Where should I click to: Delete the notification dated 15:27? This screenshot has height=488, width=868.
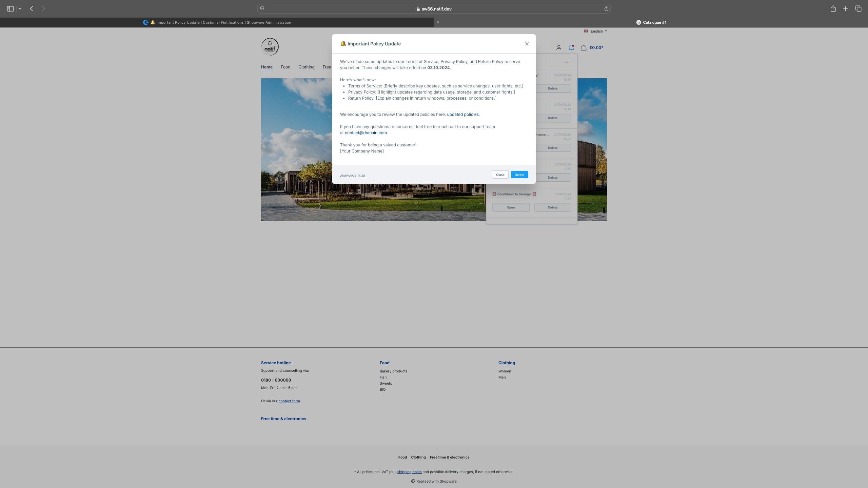[x=552, y=148]
